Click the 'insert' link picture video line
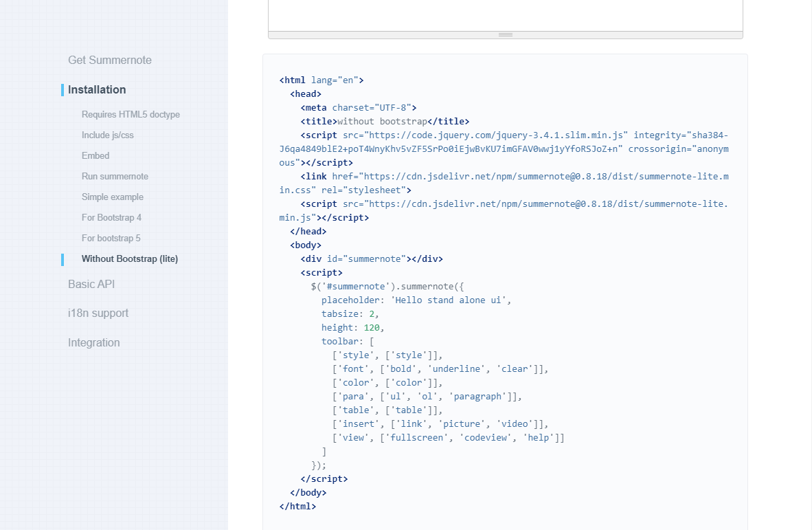The height and width of the screenshot is (530, 812). 440,423
